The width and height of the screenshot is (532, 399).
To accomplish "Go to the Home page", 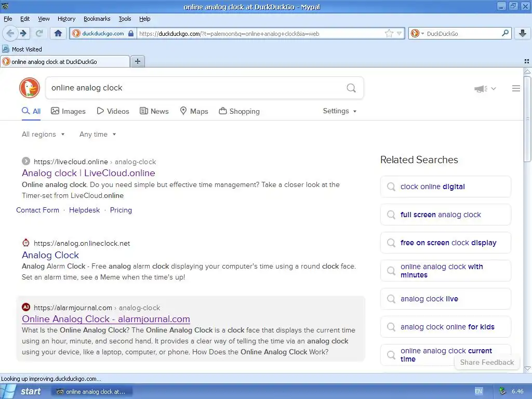I will [x=58, y=33].
